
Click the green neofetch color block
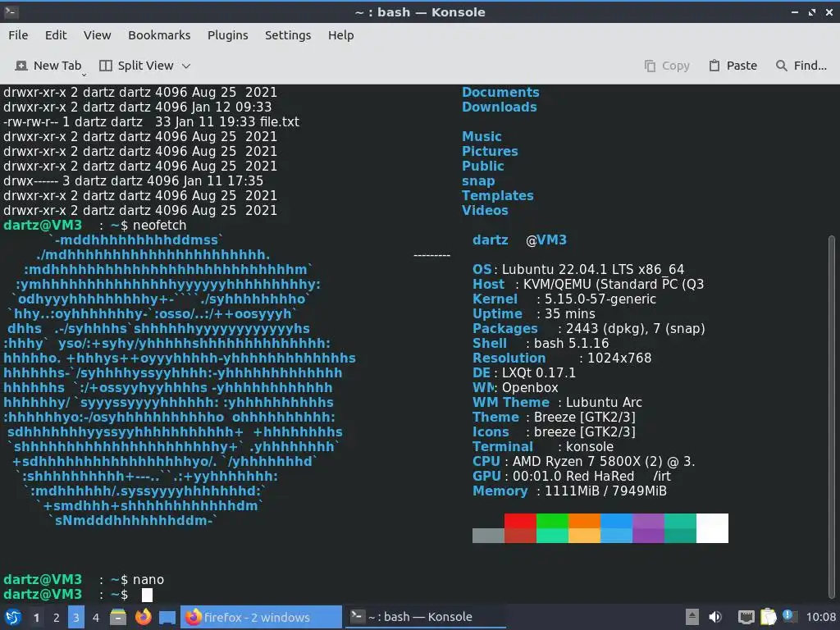pos(552,528)
